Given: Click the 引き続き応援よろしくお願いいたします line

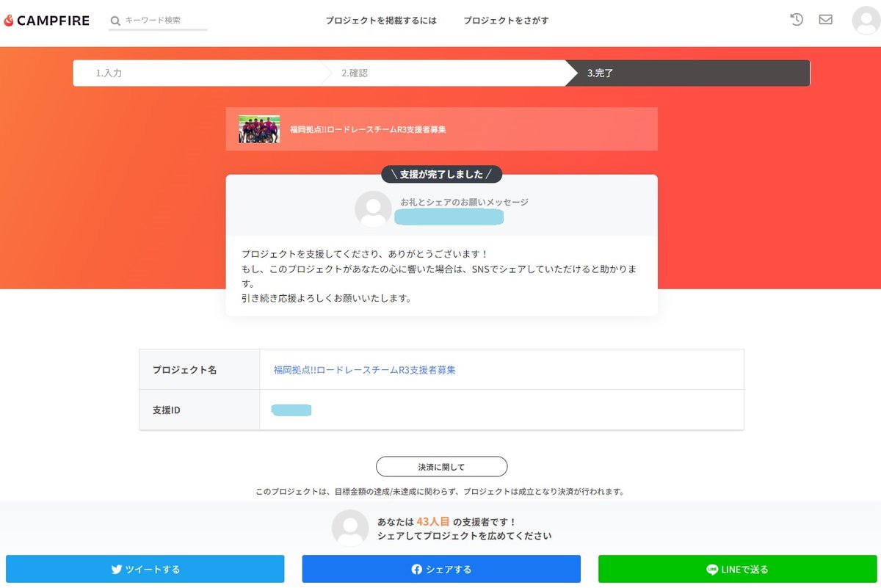Looking at the screenshot, I should click(326, 298).
